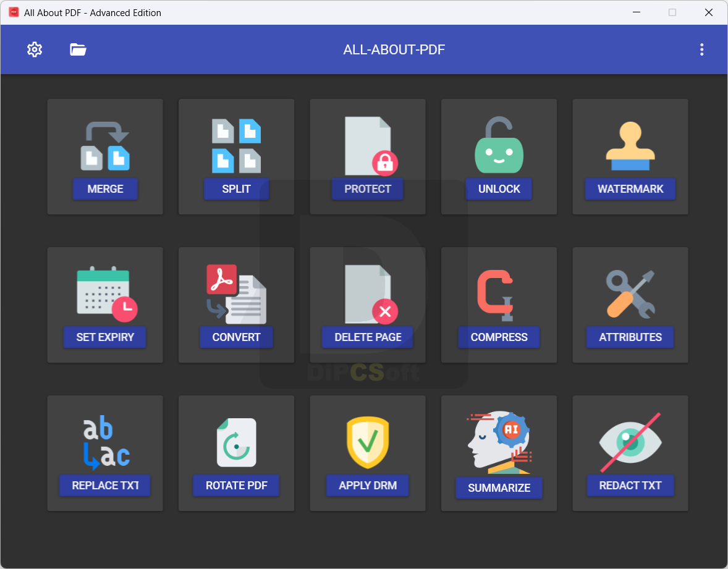Click the Unlock green padlock icon
The image size is (728, 569).
click(499, 145)
